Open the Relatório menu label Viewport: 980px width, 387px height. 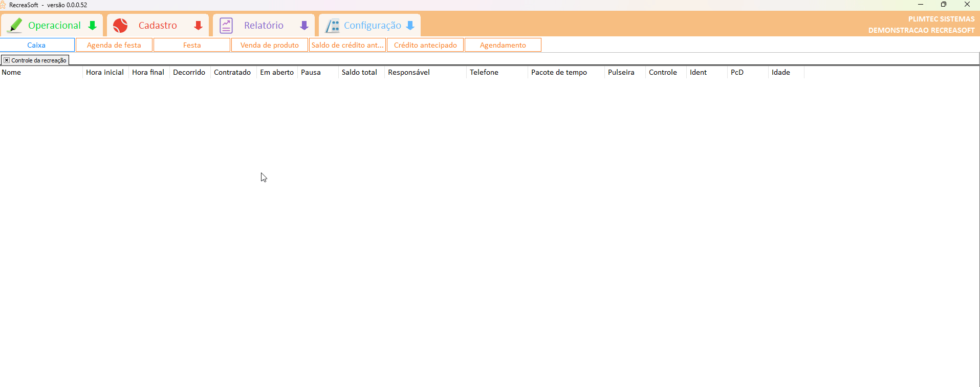264,25
